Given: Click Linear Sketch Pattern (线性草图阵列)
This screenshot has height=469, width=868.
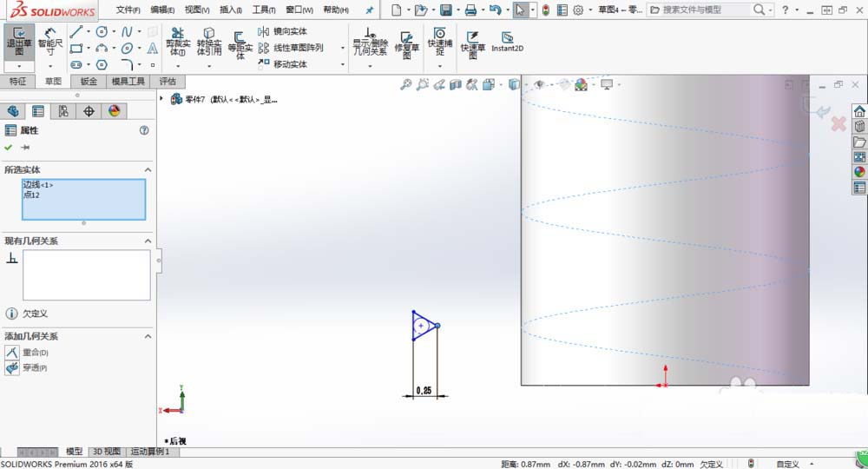Looking at the screenshot, I should [x=291, y=48].
